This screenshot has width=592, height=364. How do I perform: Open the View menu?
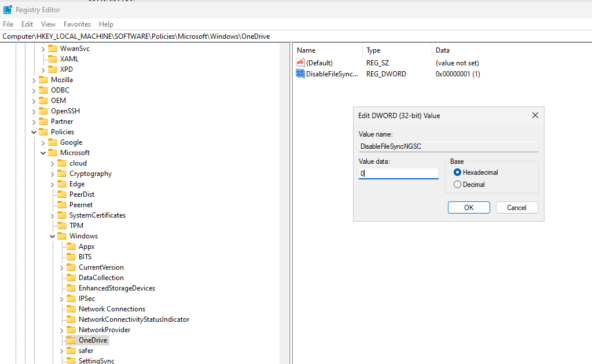point(49,24)
